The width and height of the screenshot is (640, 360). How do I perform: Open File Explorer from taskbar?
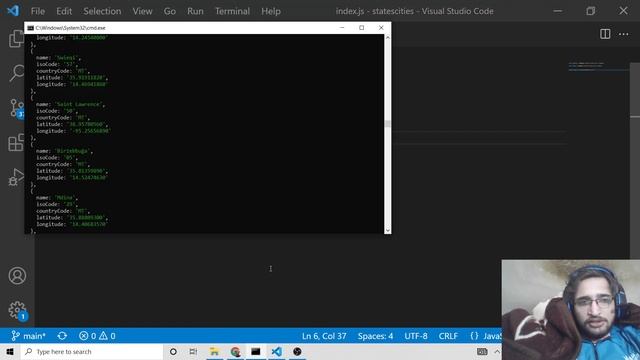click(214, 351)
